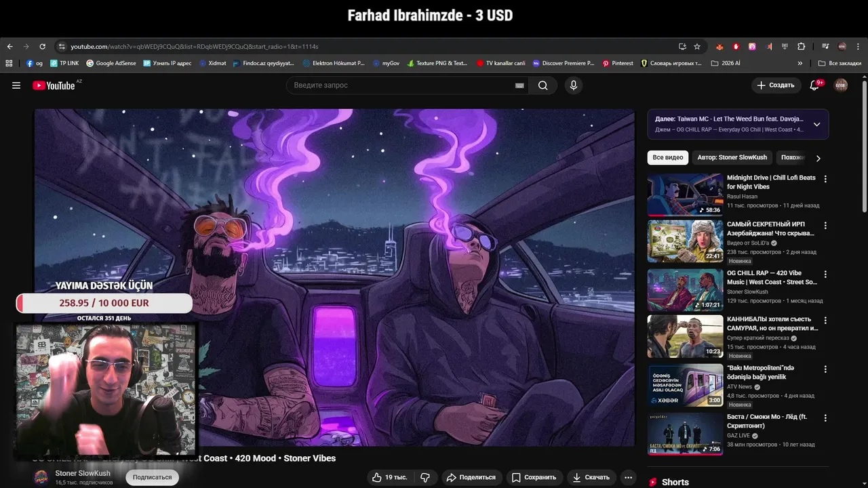Open YouTube notifications bell
This screenshot has width=868, height=488.
814,85
